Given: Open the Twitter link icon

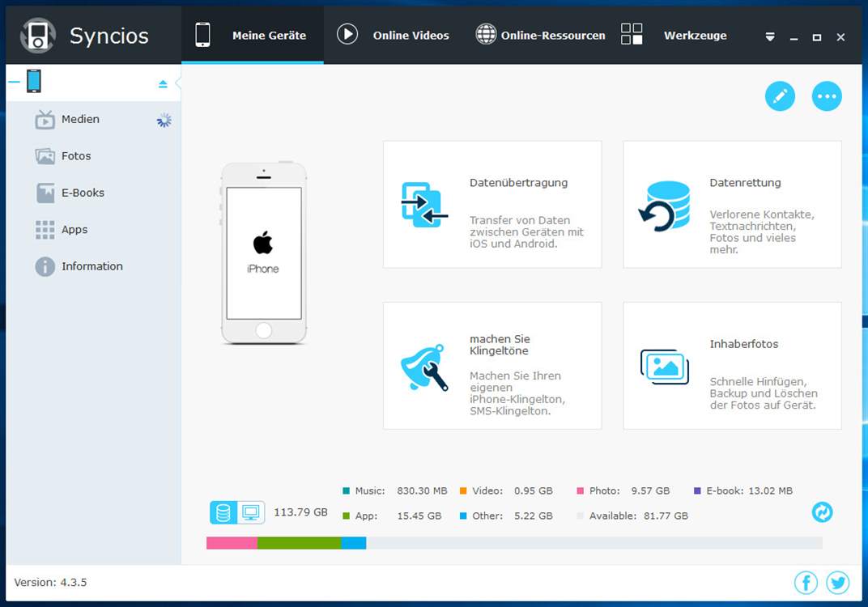Looking at the screenshot, I should point(837,583).
